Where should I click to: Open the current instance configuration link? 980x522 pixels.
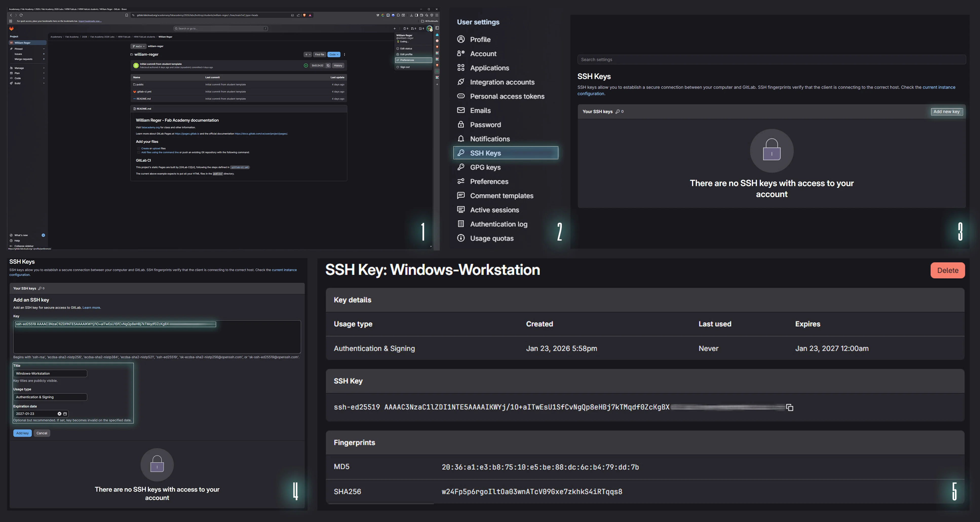point(938,87)
